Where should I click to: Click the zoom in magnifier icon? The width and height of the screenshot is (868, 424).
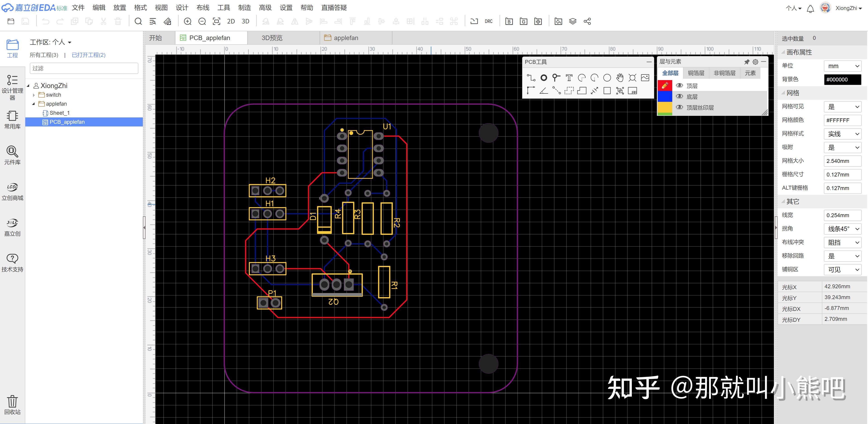(188, 21)
